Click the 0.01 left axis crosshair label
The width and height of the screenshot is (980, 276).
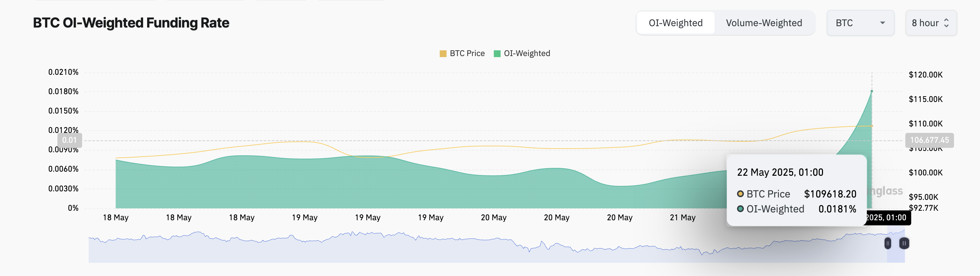pyautogui.click(x=70, y=140)
